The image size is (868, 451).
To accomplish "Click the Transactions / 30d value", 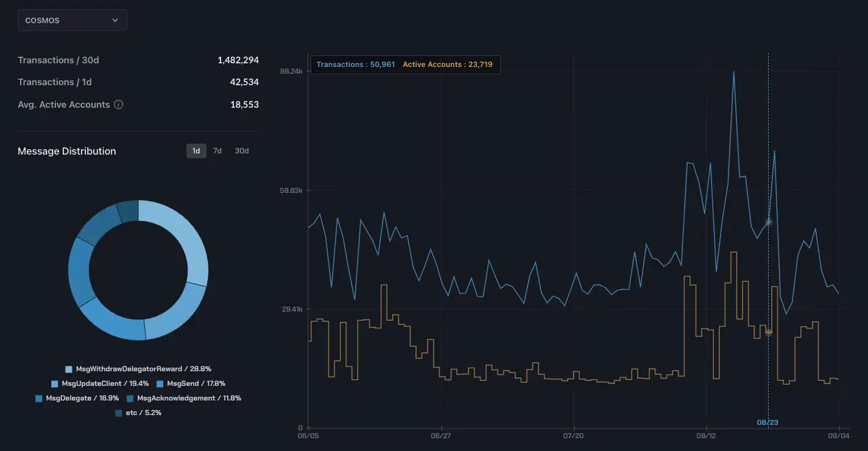I will point(238,60).
